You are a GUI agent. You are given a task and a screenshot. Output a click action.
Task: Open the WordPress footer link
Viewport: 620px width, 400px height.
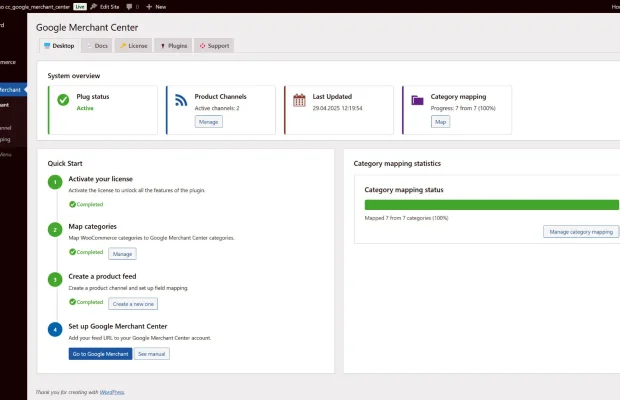click(x=112, y=392)
